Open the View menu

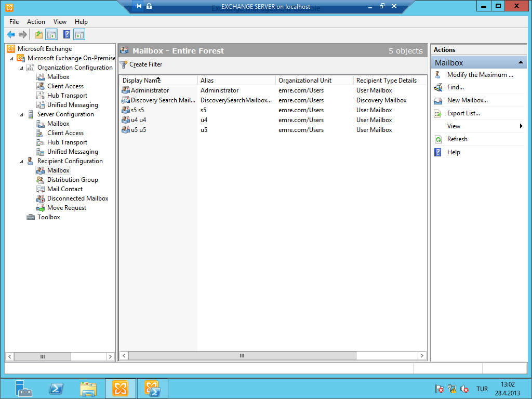60,22
